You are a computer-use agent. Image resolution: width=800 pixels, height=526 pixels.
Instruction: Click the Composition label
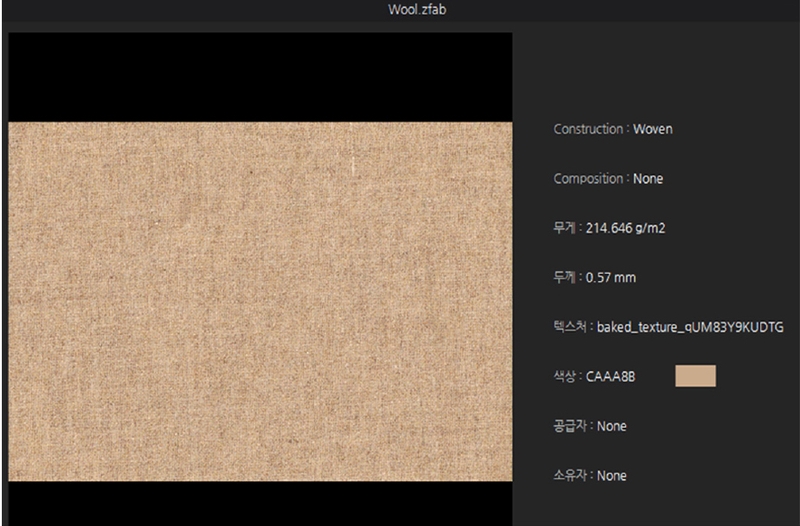[x=588, y=179]
